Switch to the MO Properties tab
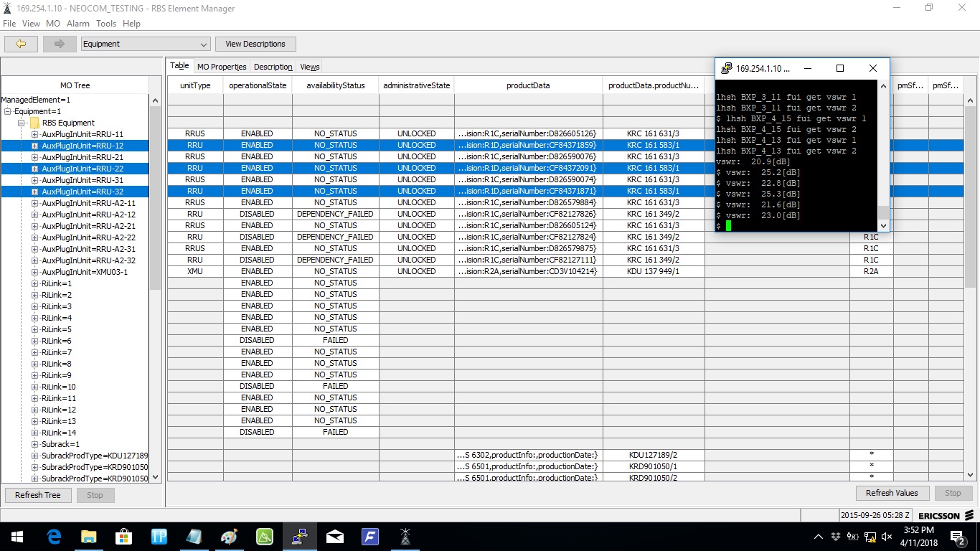Viewport: 980px width, 551px height. click(x=222, y=67)
